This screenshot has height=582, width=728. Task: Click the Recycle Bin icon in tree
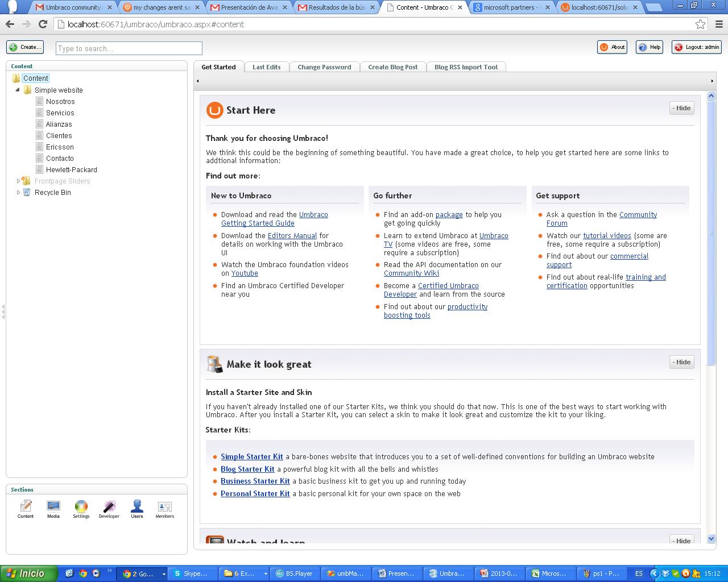click(x=27, y=192)
